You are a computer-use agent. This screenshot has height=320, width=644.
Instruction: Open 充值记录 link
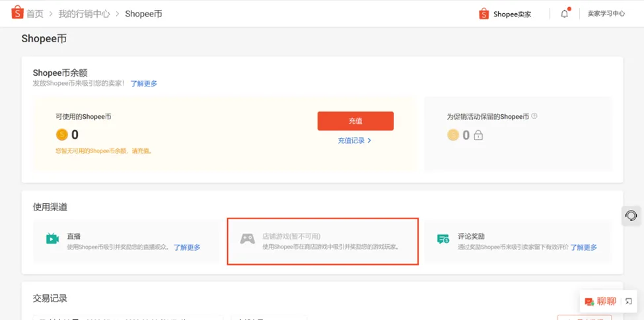coord(351,141)
